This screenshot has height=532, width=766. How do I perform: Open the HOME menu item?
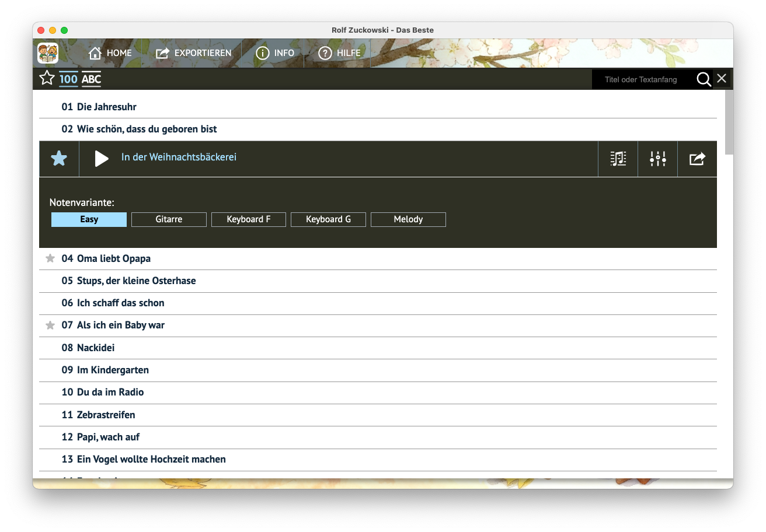[x=110, y=53]
